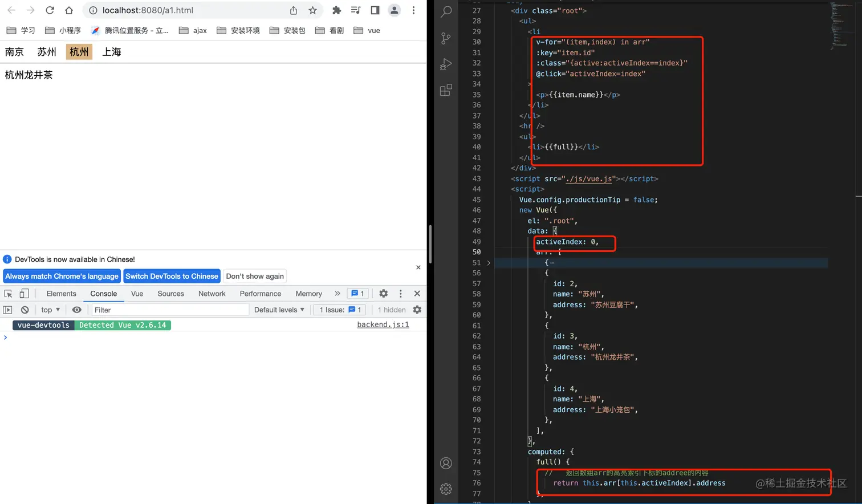Close the DevTools panel

[x=417, y=294]
